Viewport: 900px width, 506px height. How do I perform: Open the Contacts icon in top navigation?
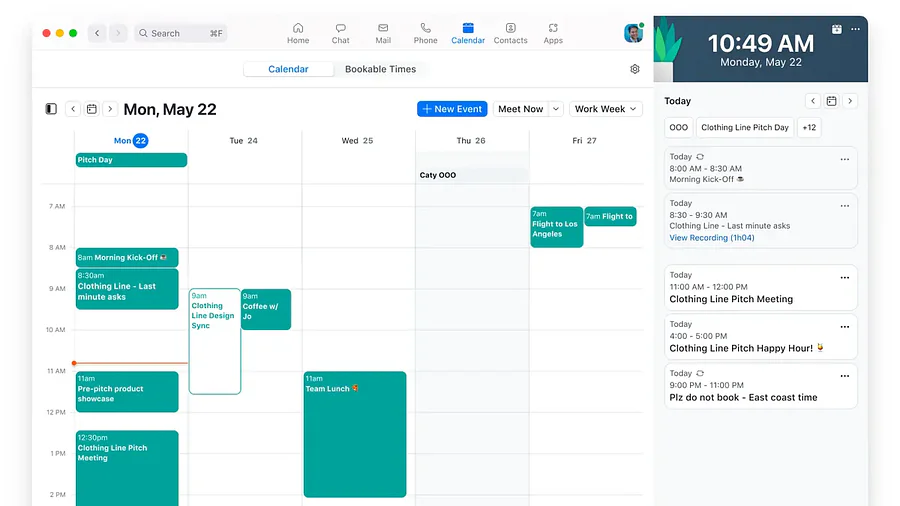point(510,33)
